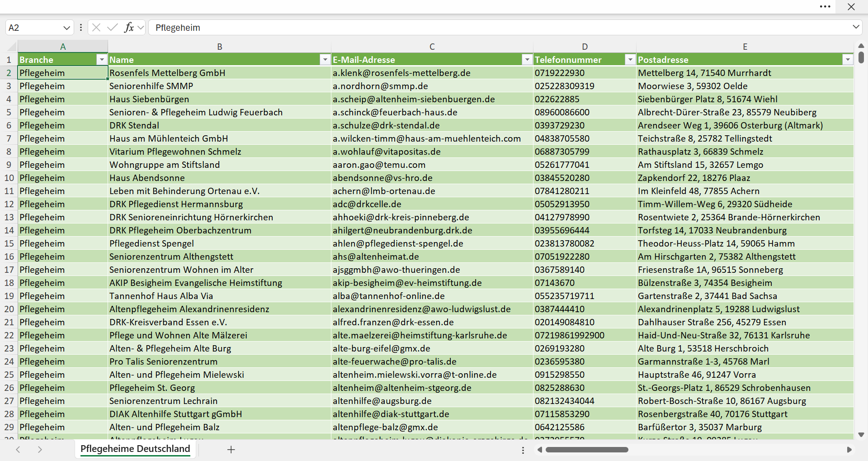Click the select all corner triangle
The width and height of the screenshot is (868, 461).
coord(12,46)
